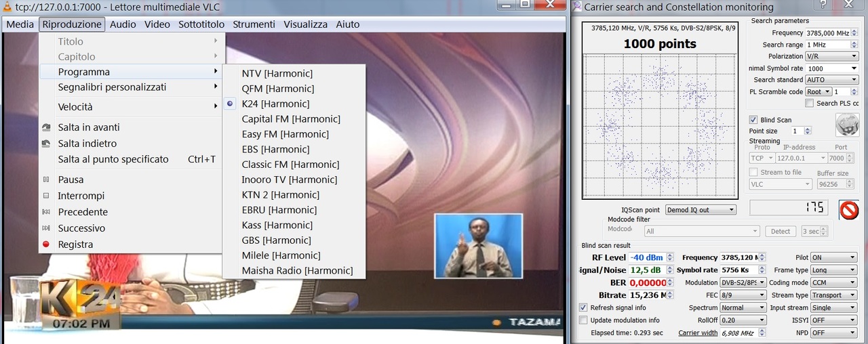Open the FEC 8/9 dropdown
Screen dimensions: 868x344
(x=743, y=295)
